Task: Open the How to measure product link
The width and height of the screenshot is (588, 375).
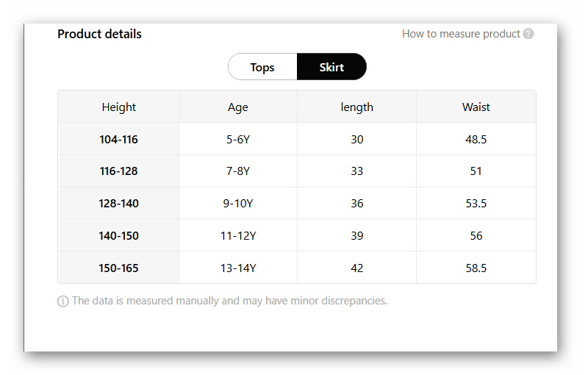Action: coord(461,34)
